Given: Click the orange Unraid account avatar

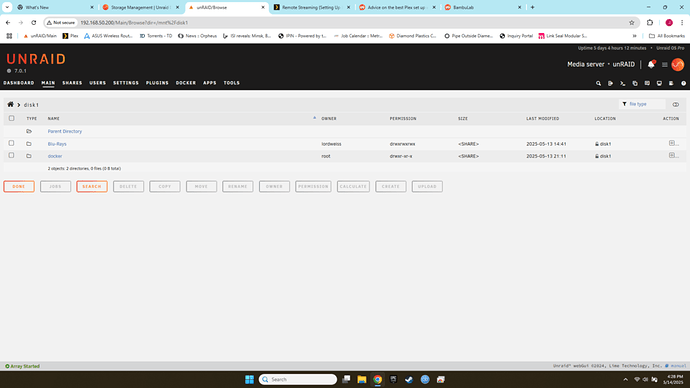Looking at the screenshot, I should point(678,64).
